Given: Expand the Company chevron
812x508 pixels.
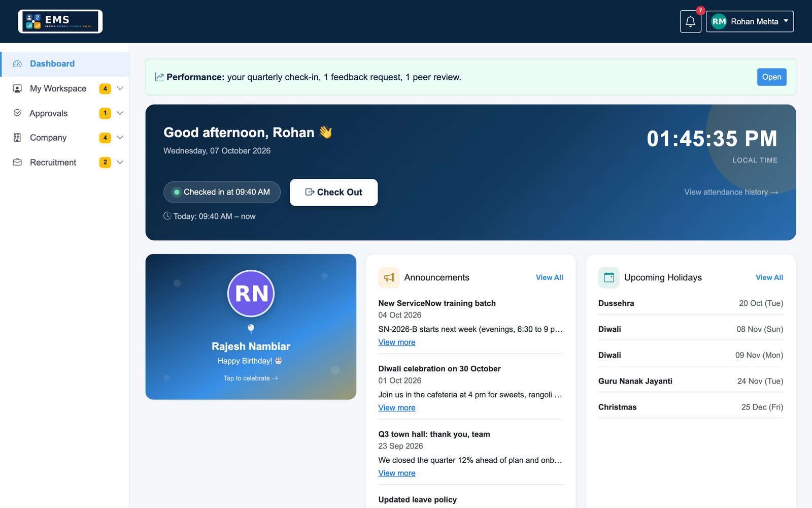Looking at the screenshot, I should pyautogui.click(x=120, y=137).
